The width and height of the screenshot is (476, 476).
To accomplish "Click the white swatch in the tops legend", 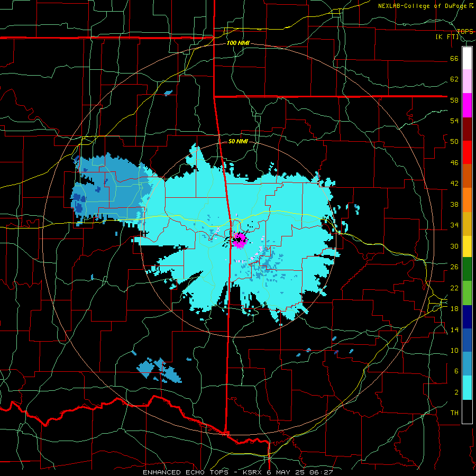I will (467, 58).
